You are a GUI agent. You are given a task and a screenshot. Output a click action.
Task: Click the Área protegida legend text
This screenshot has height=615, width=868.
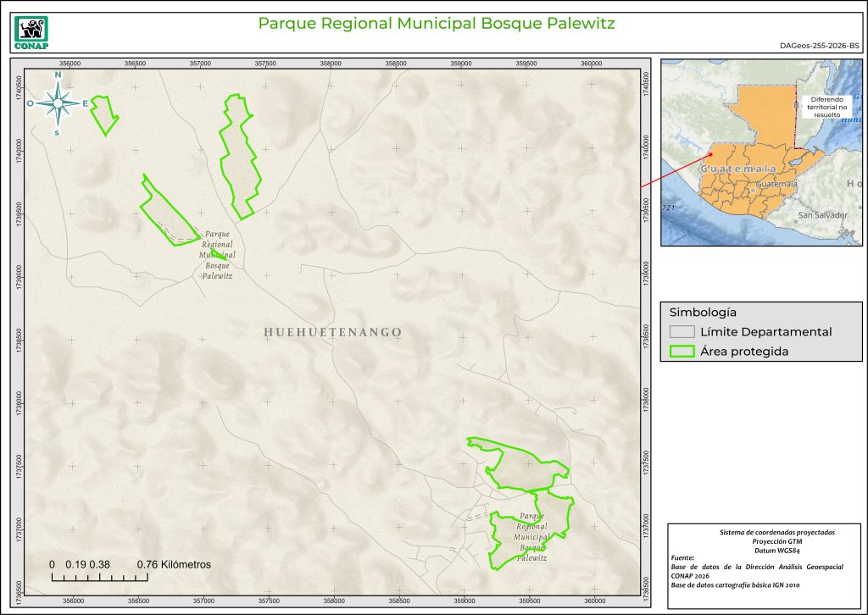(x=744, y=352)
